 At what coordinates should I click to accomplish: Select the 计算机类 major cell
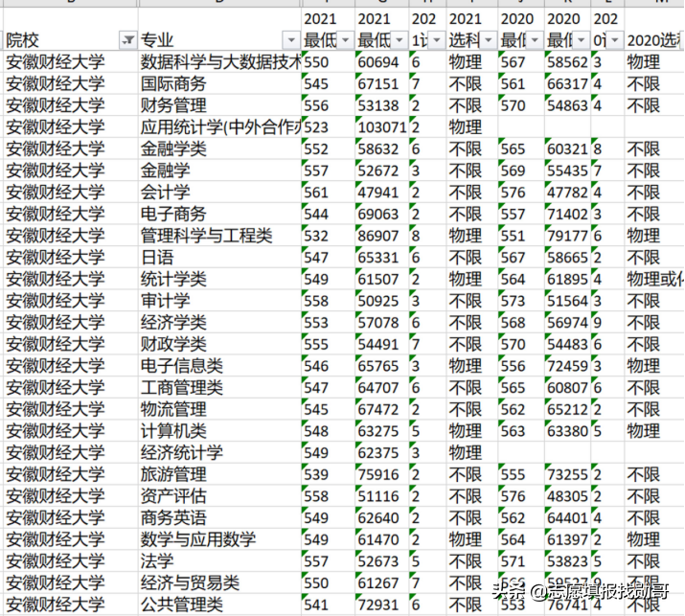(x=219, y=431)
